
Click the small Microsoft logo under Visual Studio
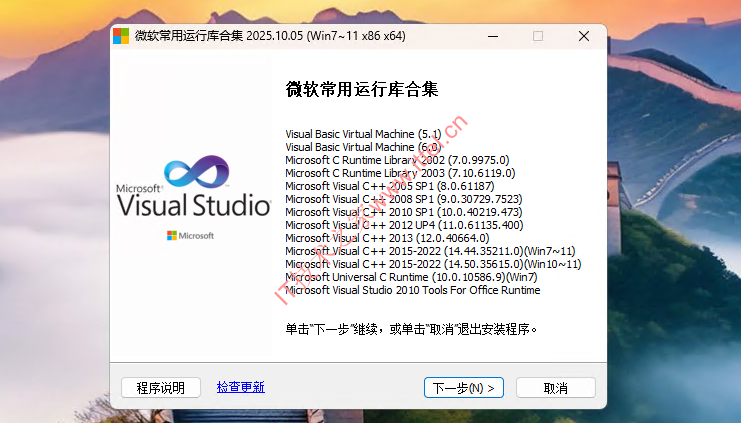point(190,235)
